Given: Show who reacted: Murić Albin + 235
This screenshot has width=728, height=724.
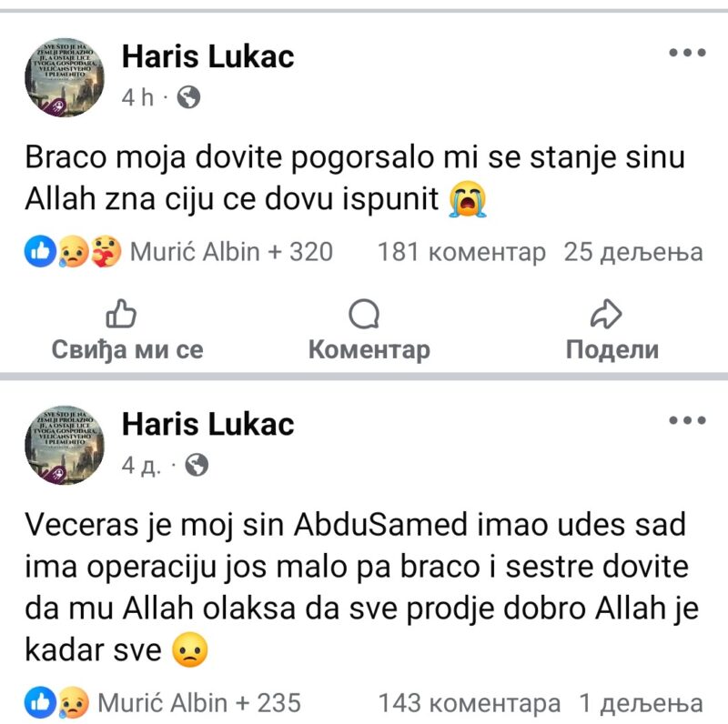Looking at the screenshot, I should (x=198, y=702).
